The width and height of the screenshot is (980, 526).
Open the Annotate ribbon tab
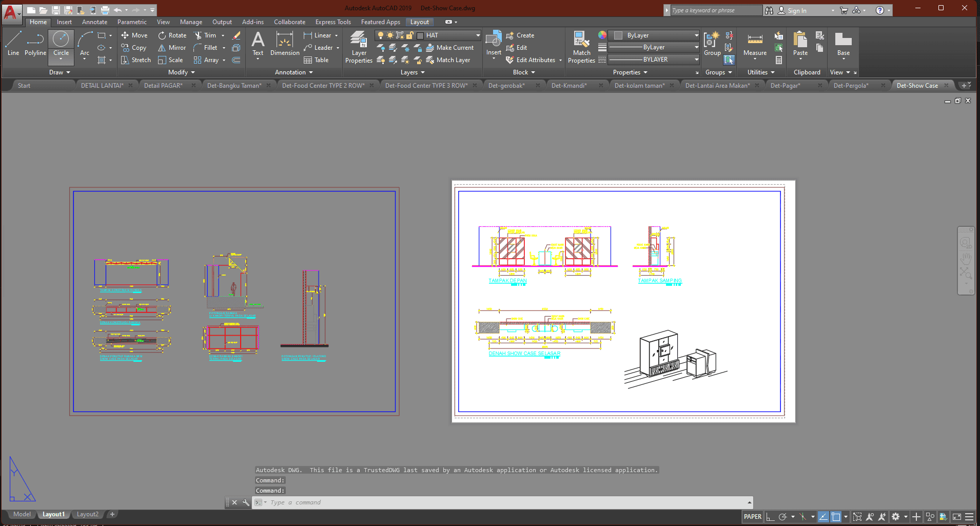pyautogui.click(x=94, y=22)
